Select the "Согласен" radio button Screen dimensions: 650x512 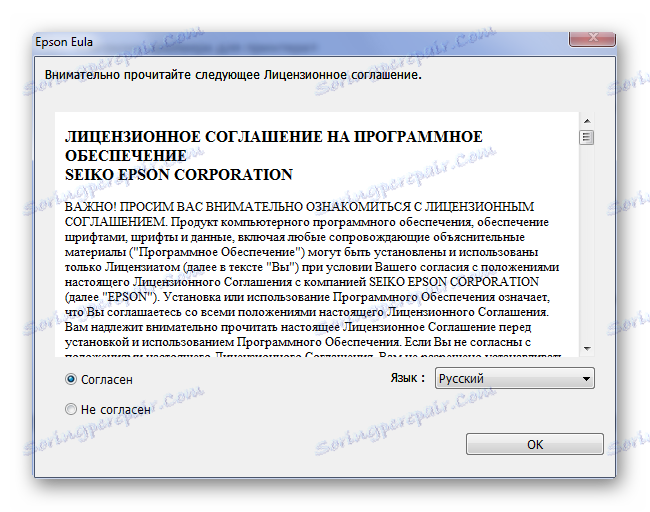click(71, 379)
